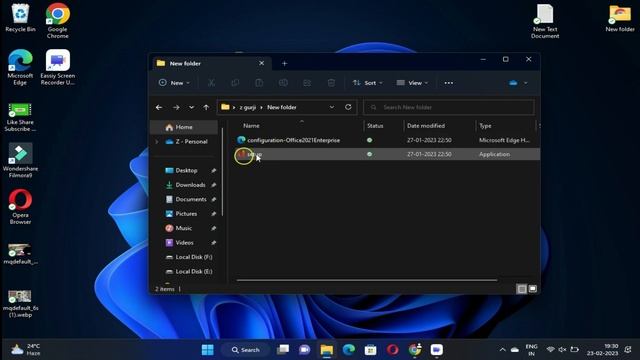This screenshot has height=360, width=640.
Task: Open the Sort dropdown menu
Action: pos(367,83)
